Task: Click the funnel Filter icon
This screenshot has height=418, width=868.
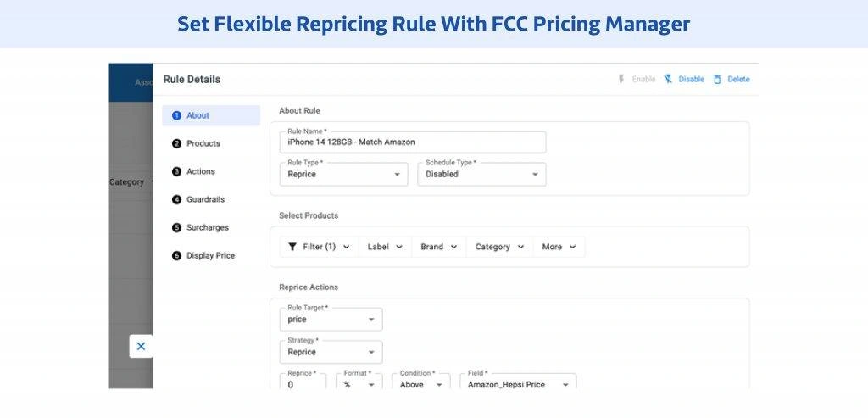Action: tap(292, 247)
